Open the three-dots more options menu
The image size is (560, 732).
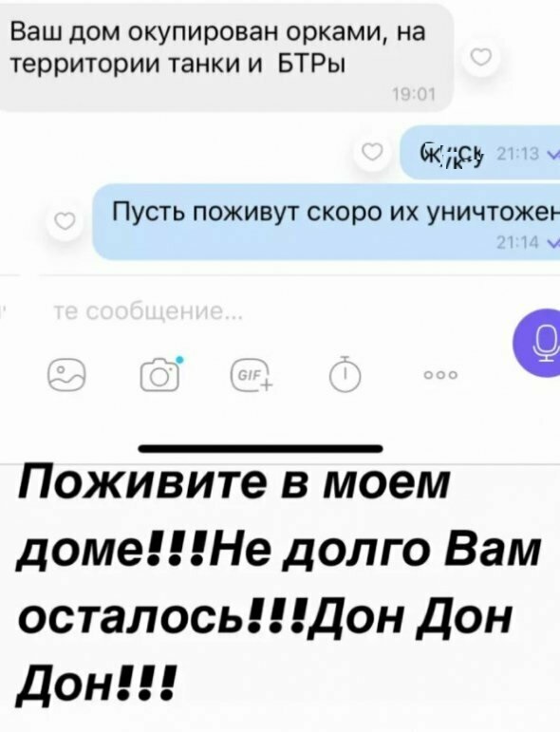[x=440, y=375]
